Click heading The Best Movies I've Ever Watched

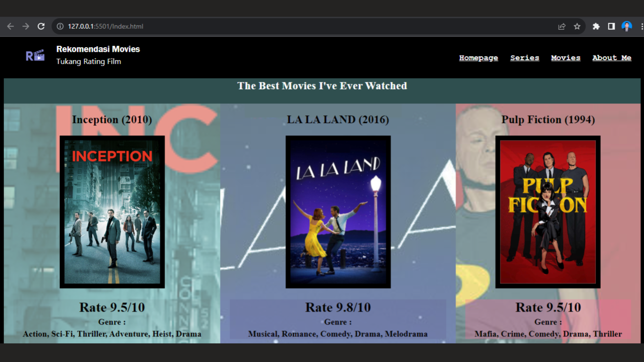322,86
